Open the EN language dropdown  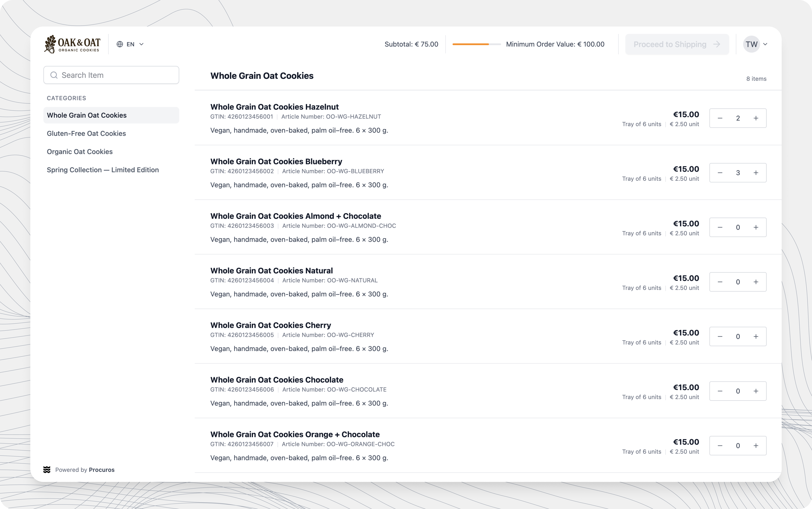coord(131,44)
